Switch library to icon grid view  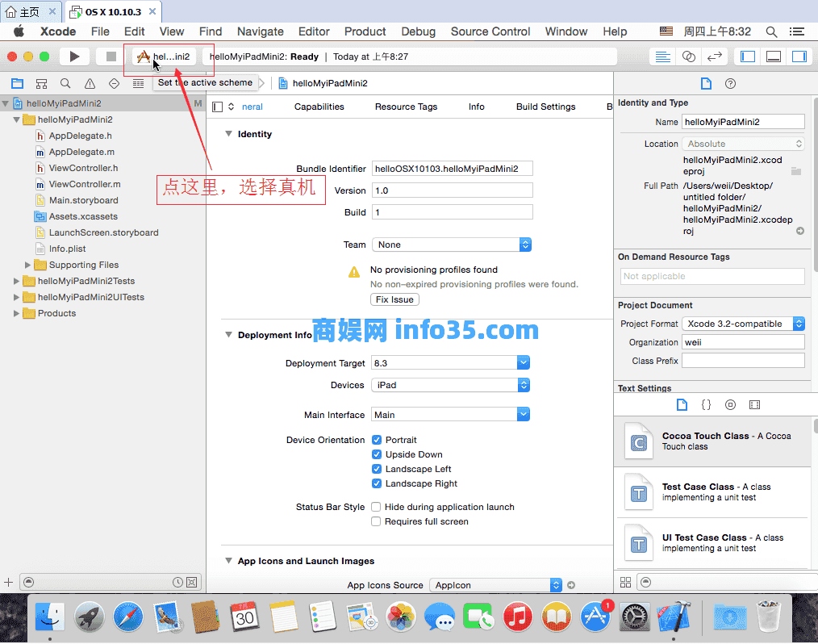[x=625, y=582]
